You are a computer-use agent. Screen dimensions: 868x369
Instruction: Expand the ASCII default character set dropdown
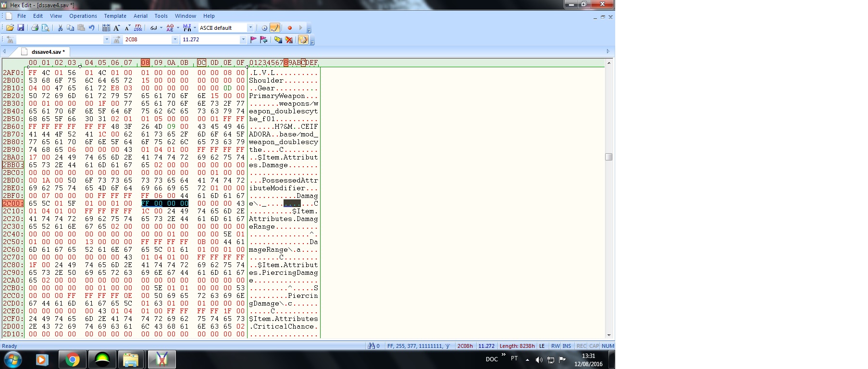tap(250, 28)
